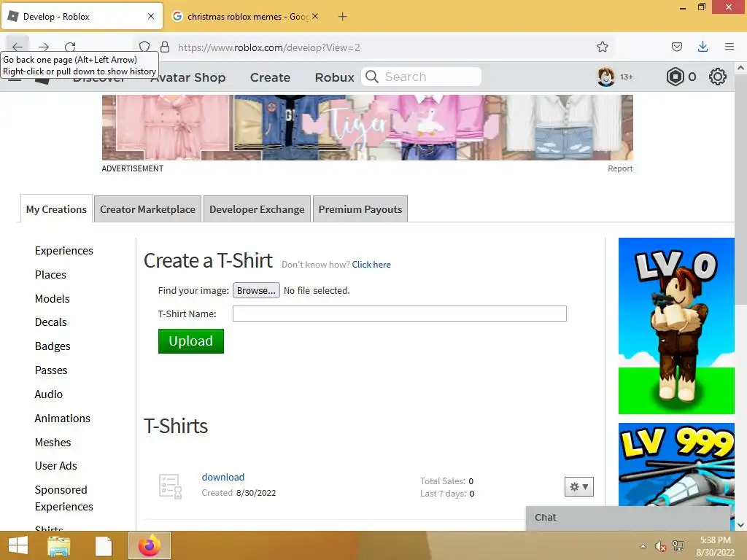This screenshot has width=747, height=560.
Task: Select the My Creations tab
Action: pos(56,209)
